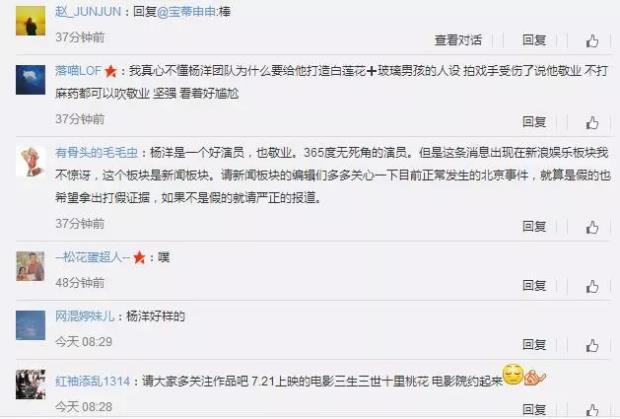This screenshot has height=419, width=620.
Task: Open 查看对话 to view the conversation
Action: [458, 40]
